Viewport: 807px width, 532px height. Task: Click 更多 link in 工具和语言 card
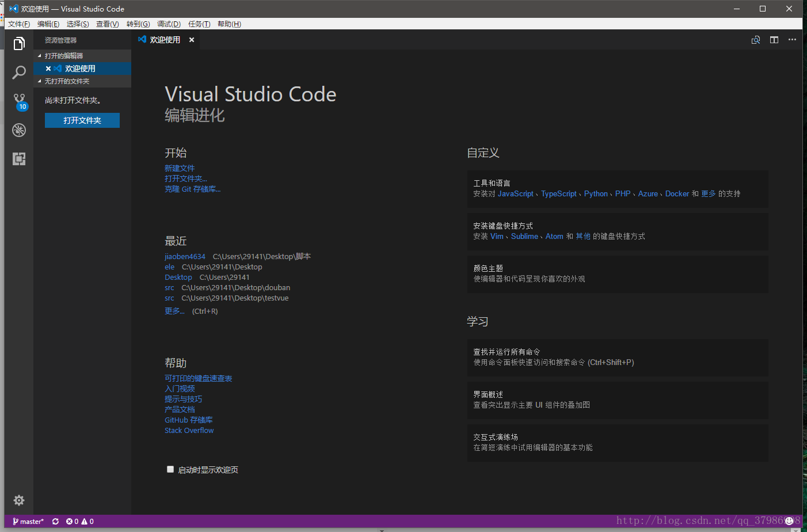(x=709, y=193)
